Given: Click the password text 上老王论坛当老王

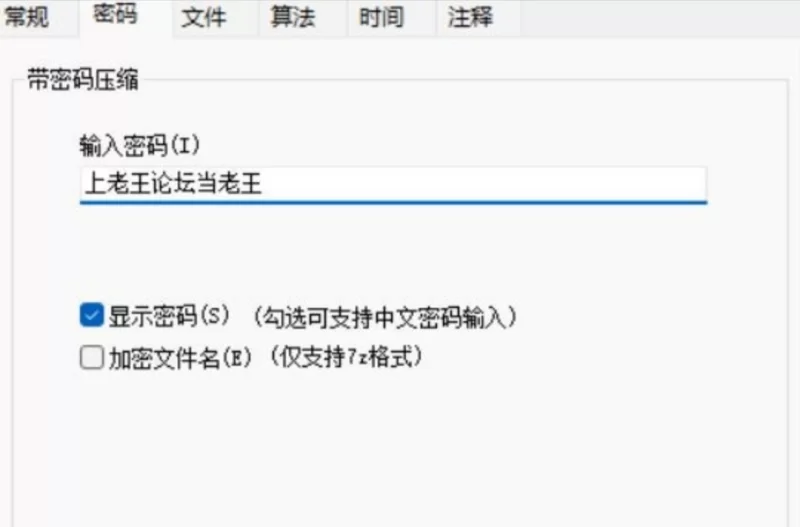Looking at the screenshot, I should pos(173,184).
